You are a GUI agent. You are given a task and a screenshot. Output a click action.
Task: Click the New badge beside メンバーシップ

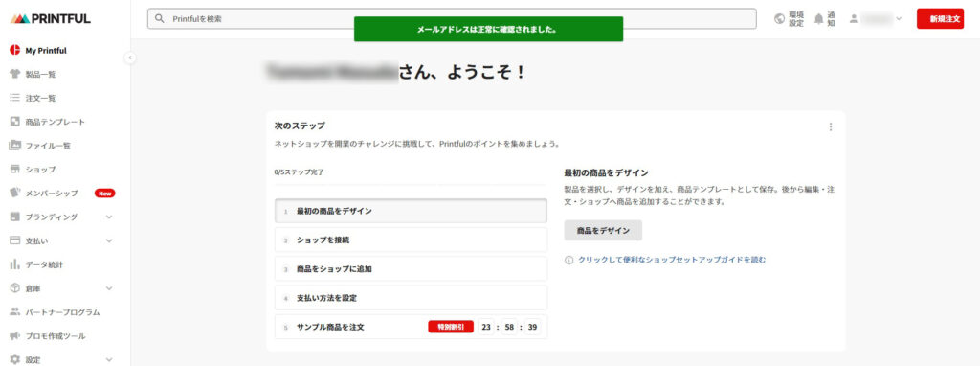pyautogui.click(x=105, y=194)
